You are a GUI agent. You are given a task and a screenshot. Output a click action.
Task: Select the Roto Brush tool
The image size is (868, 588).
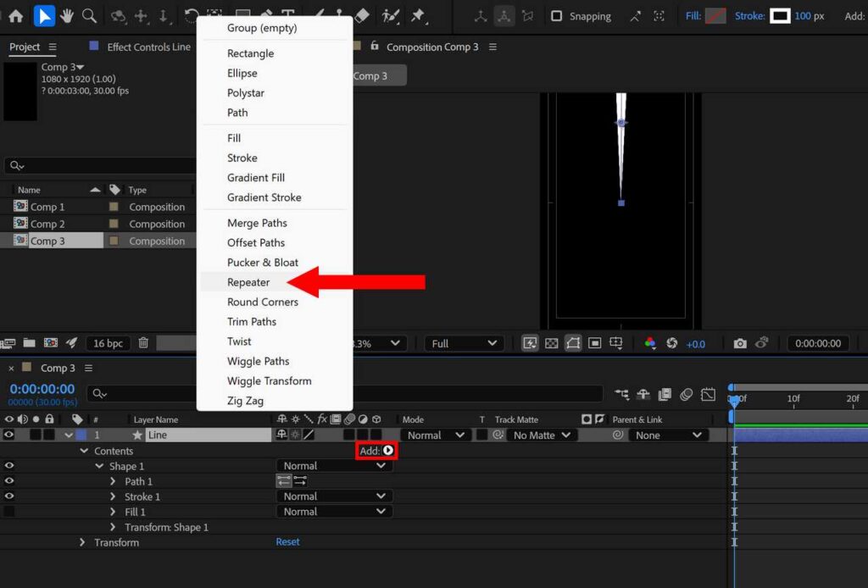[x=390, y=15]
